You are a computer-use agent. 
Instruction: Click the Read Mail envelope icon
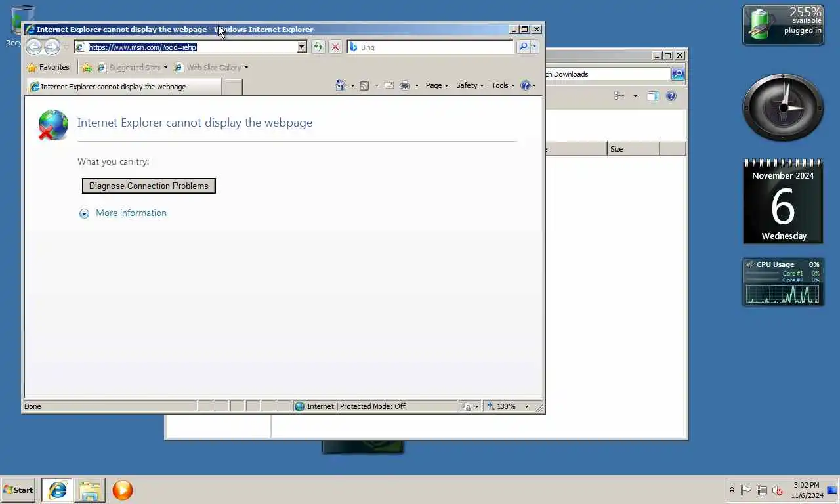coord(388,85)
